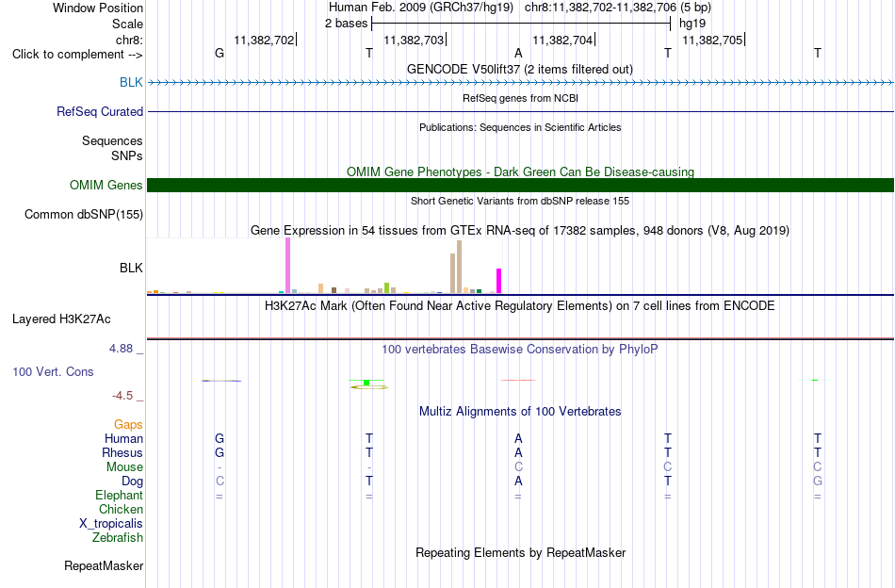
Task: Click the OMIM Genes track label
Action: coord(106,185)
